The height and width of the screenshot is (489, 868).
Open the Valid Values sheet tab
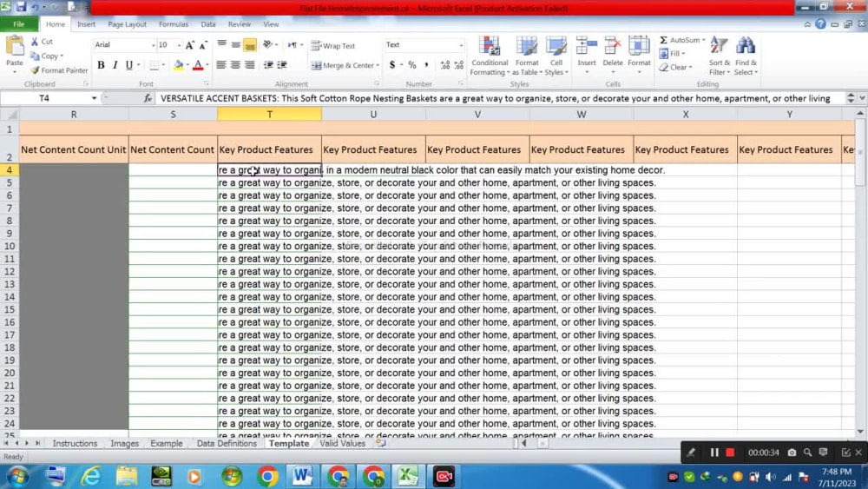(x=342, y=443)
